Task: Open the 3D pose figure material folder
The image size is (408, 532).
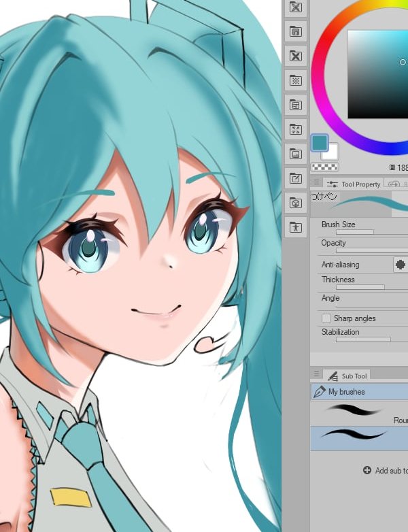Action: [296, 227]
